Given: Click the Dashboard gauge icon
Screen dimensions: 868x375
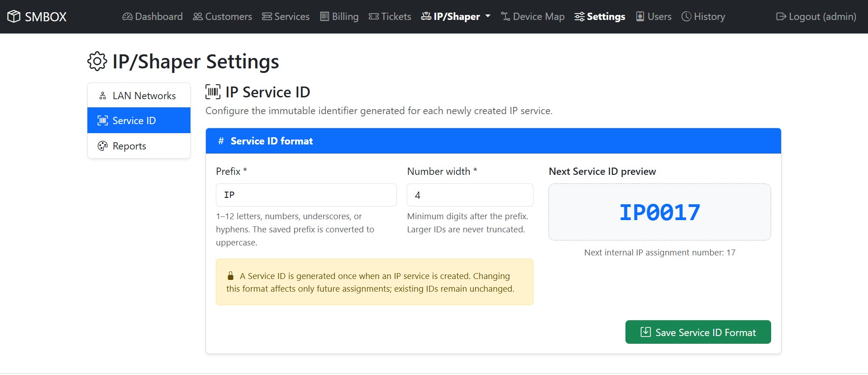Looking at the screenshot, I should pyautogui.click(x=128, y=16).
